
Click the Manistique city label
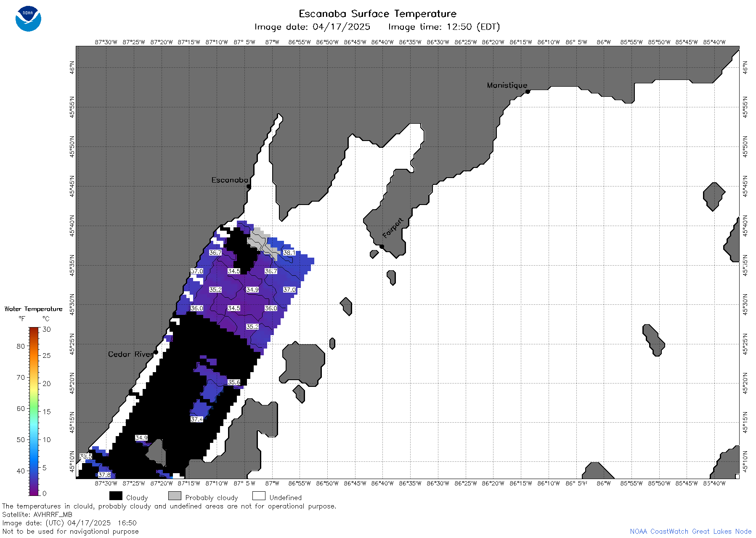[507, 85]
